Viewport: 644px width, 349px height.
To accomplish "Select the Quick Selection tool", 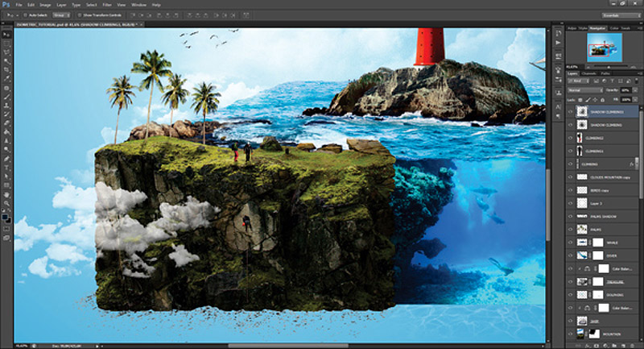I will click(x=6, y=61).
